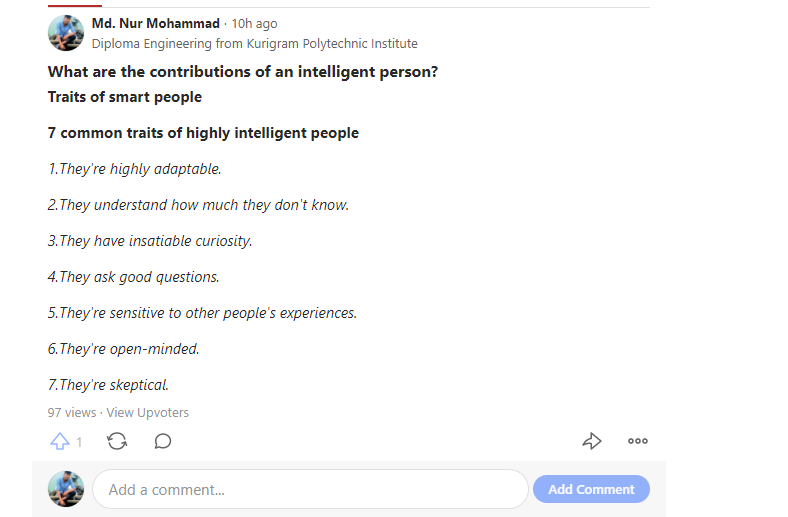
Task: Click the line 'They have insatiable curiosity.'
Action: [x=150, y=241]
